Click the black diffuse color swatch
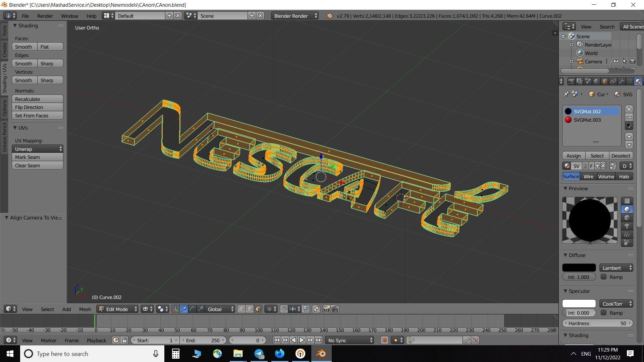This screenshot has height=362, width=644. (579, 268)
